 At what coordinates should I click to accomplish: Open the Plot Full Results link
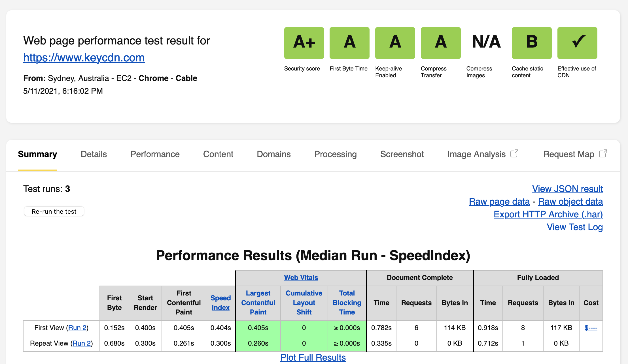click(x=313, y=357)
